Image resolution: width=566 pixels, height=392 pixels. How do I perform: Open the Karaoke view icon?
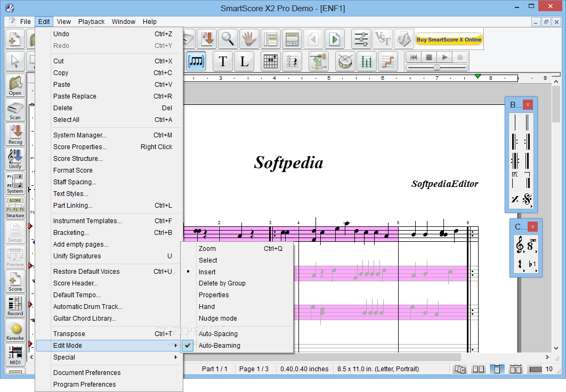15,331
